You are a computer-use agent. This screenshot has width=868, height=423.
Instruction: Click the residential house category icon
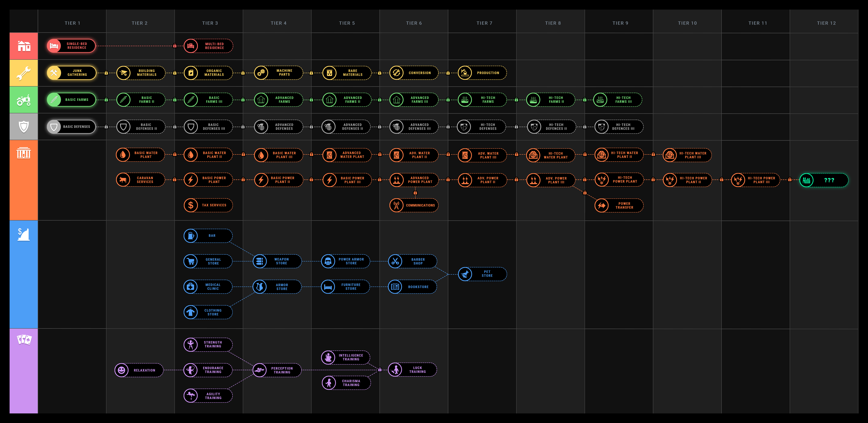(x=24, y=46)
